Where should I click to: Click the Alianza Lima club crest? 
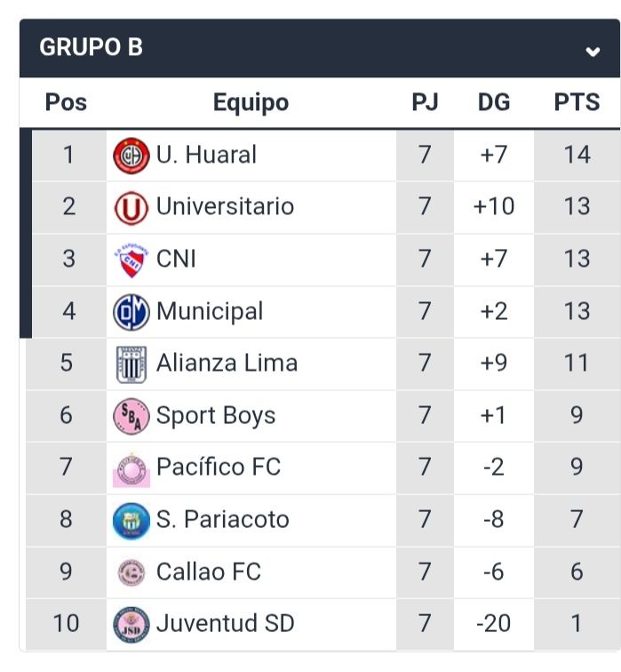(x=131, y=364)
